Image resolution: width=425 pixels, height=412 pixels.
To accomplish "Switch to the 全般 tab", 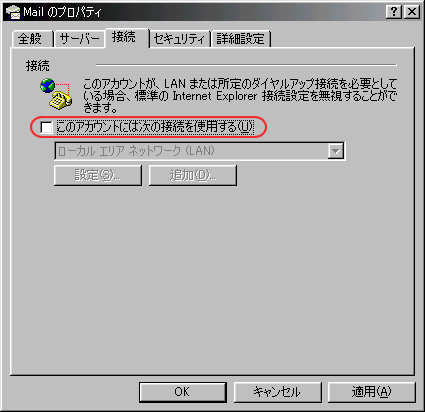I will tap(30, 39).
